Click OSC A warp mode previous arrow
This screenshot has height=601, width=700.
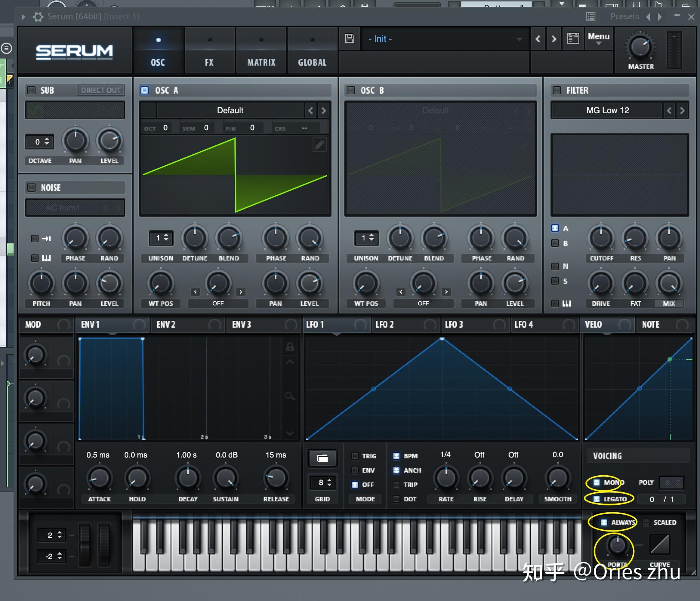pos(195,292)
